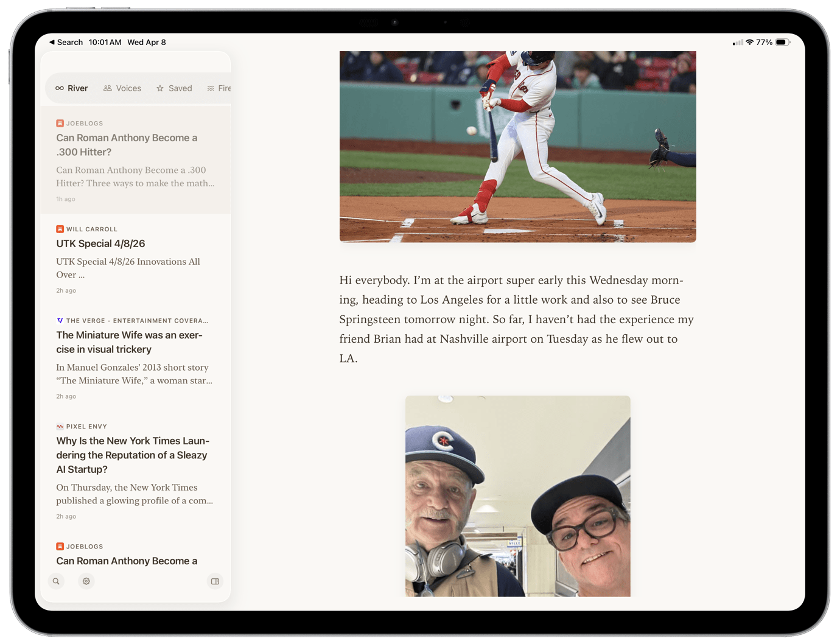This screenshot has height=644, width=840.
Task: Switch to the River tab
Action: tap(72, 88)
